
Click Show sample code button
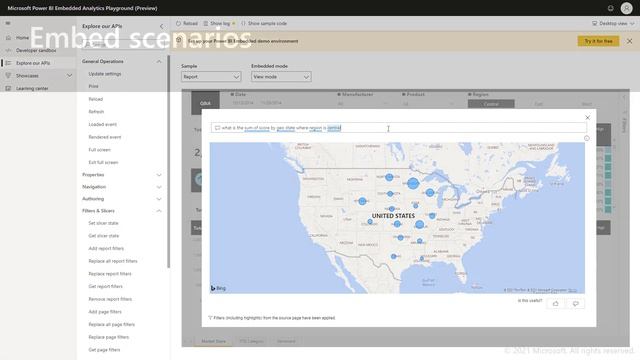(x=264, y=24)
